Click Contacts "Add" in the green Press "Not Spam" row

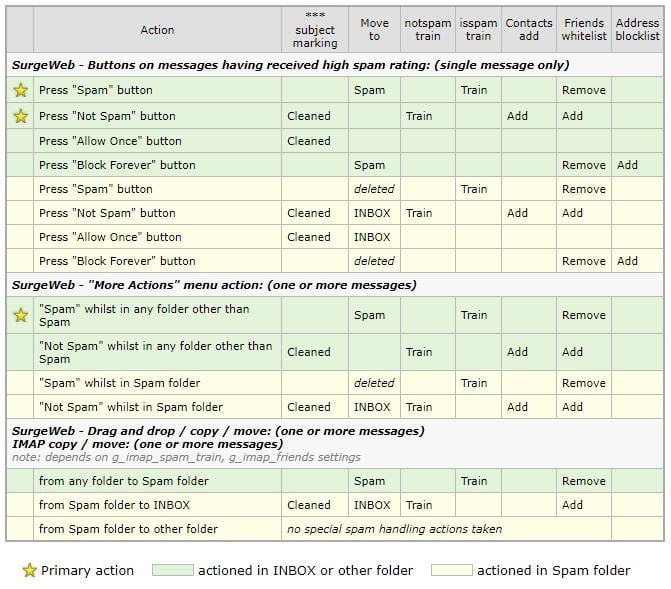tap(517, 116)
